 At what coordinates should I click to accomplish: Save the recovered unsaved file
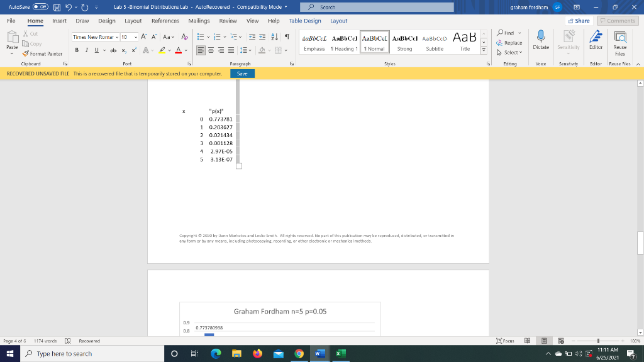click(243, 74)
